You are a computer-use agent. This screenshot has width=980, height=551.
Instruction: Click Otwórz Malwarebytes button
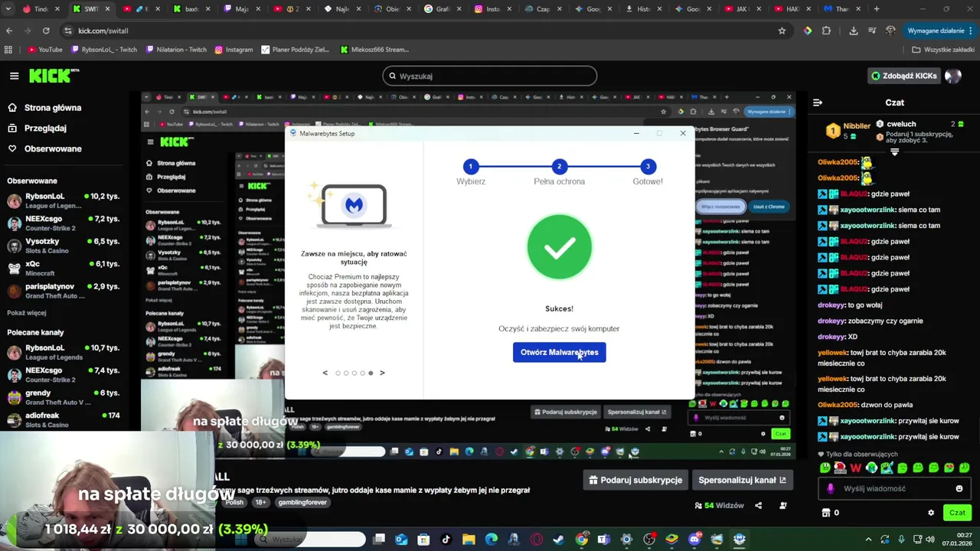pyautogui.click(x=559, y=352)
